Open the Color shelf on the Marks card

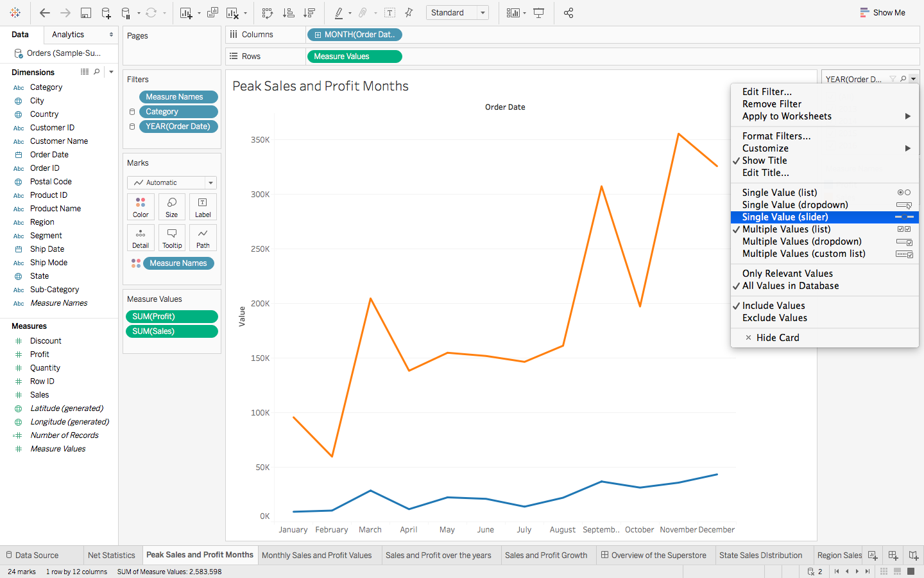pyautogui.click(x=141, y=206)
